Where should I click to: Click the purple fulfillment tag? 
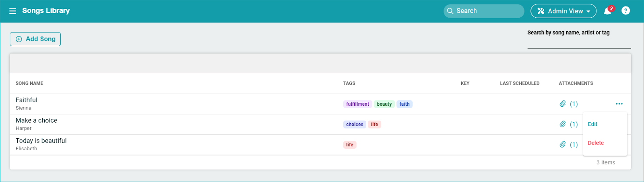357,104
